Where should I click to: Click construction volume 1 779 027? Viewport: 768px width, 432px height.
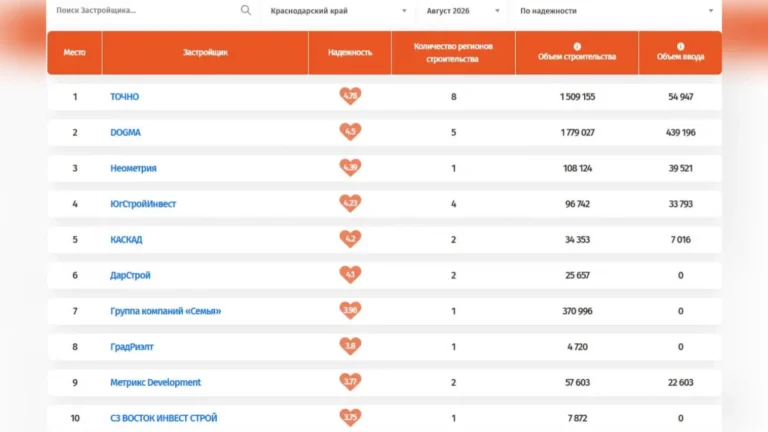(577, 132)
